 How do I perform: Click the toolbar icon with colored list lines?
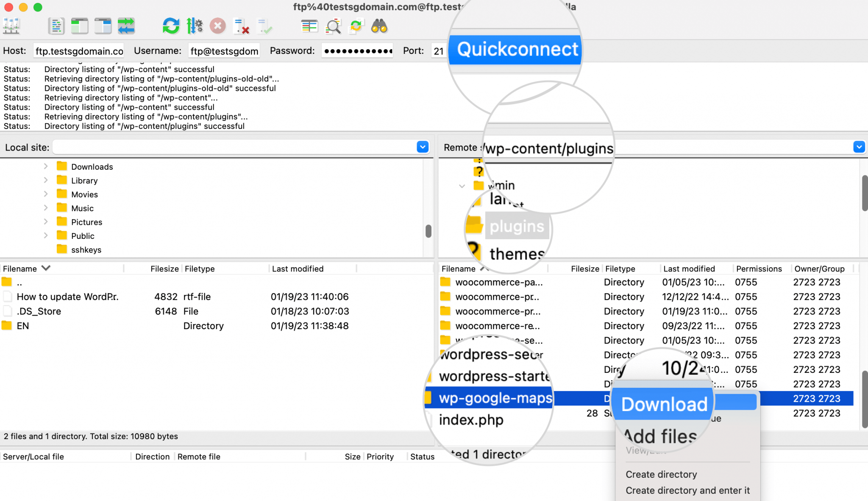[x=309, y=26]
